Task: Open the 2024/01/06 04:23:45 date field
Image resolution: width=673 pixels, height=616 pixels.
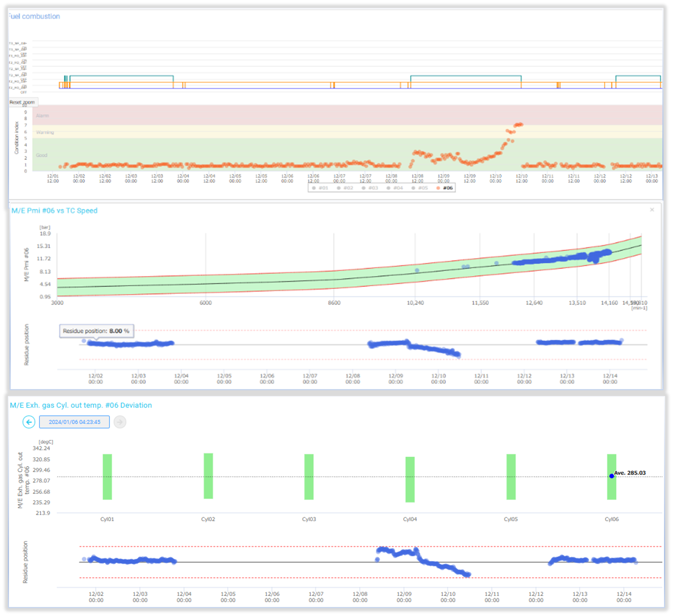Action: click(x=74, y=422)
